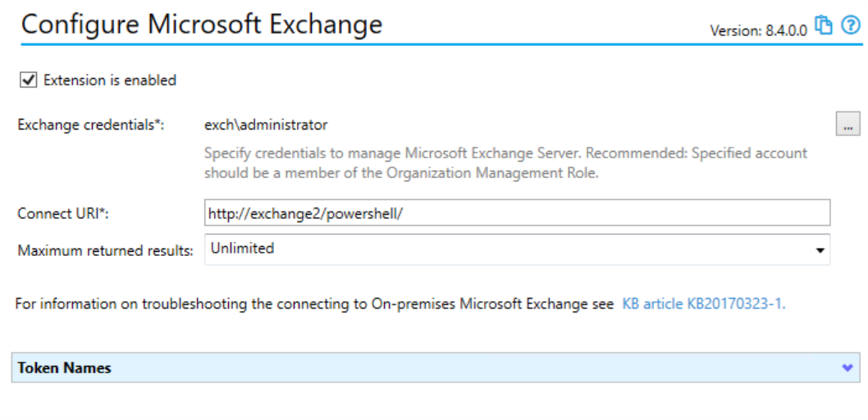This screenshot has width=868, height=420.
Task: Click the Version 8.4.0.0 text
Action: point(758,30)
